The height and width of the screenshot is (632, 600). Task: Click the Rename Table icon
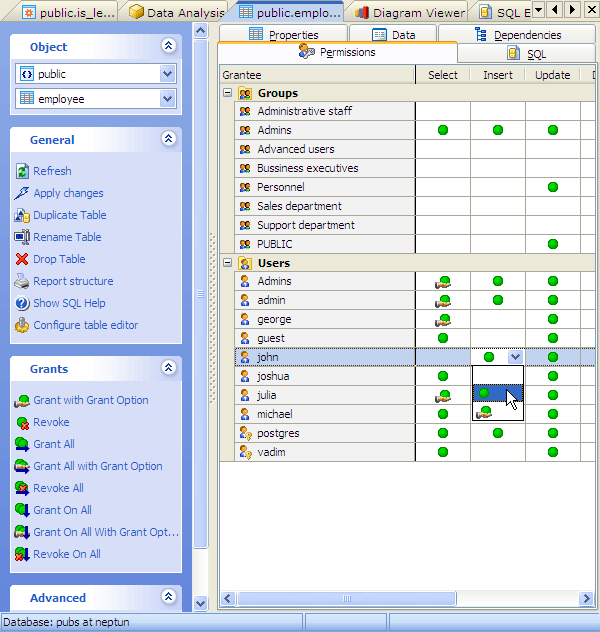pos(23,237)
